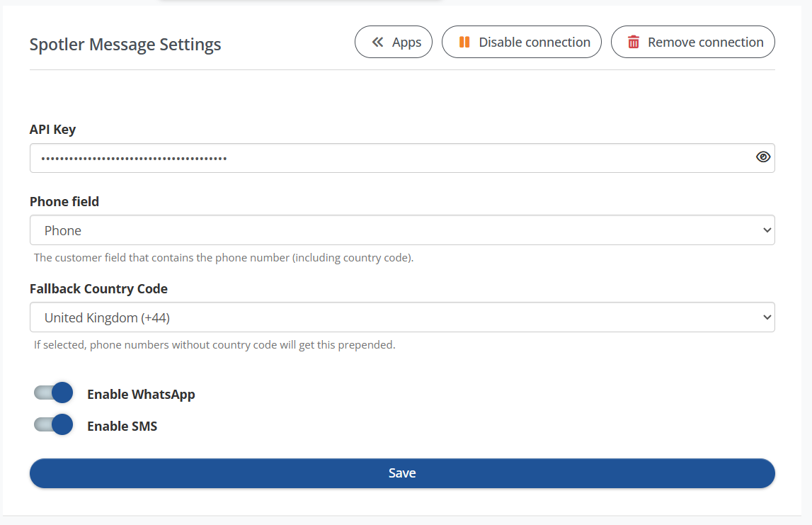
Task: Click the double-chevron back icon on Apps
Action: 377,42
